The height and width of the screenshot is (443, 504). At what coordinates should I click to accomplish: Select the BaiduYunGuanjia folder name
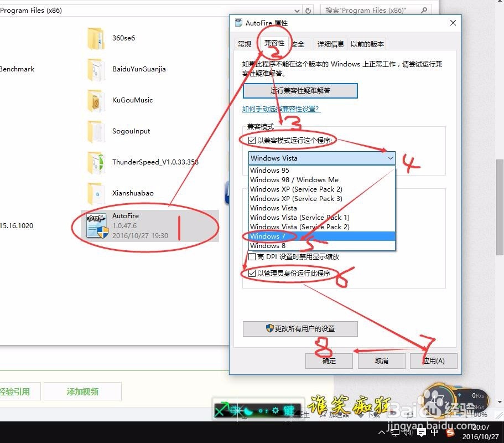point(139,69)
